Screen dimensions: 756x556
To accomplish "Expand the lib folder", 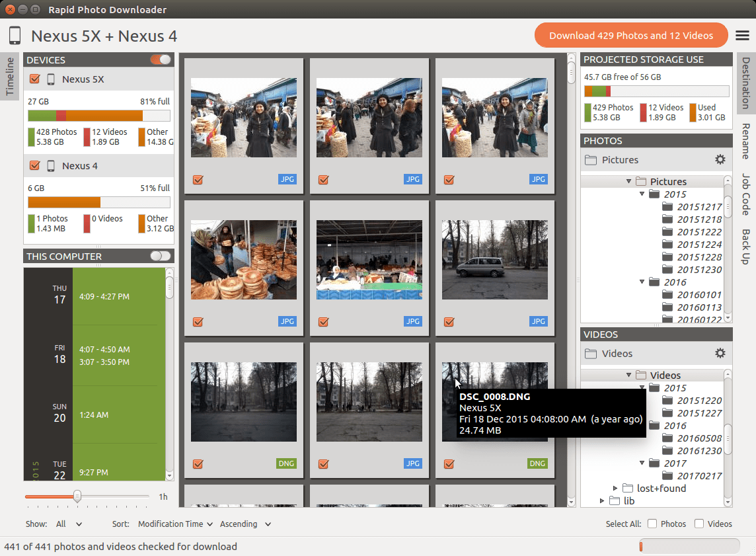I will tap(602, 500).
